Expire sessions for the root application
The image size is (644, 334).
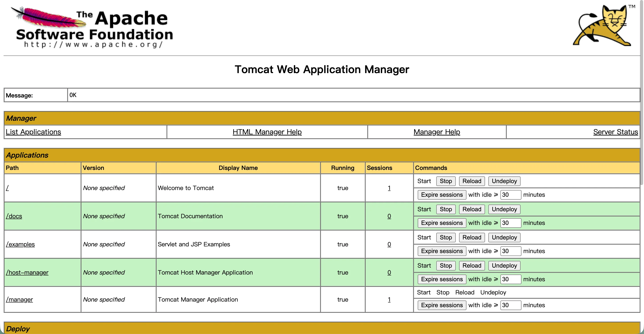[x=442, y=195]
